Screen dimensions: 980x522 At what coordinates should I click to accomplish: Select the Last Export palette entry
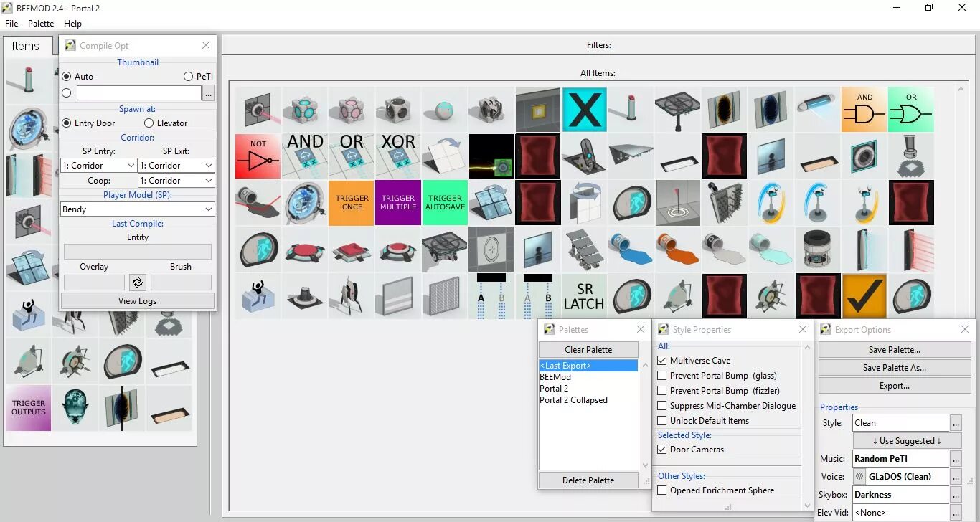pos(588,366)
